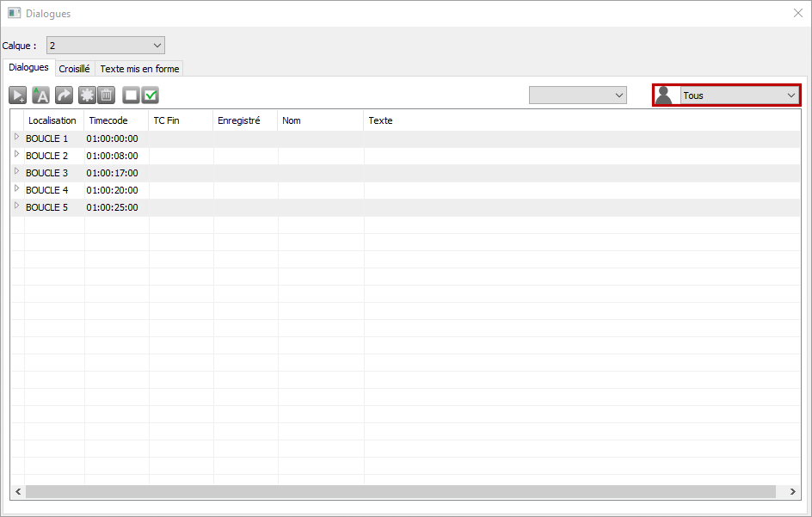
Task: Click the horizontal scrollbar right arrow
Action: [792, 491]
